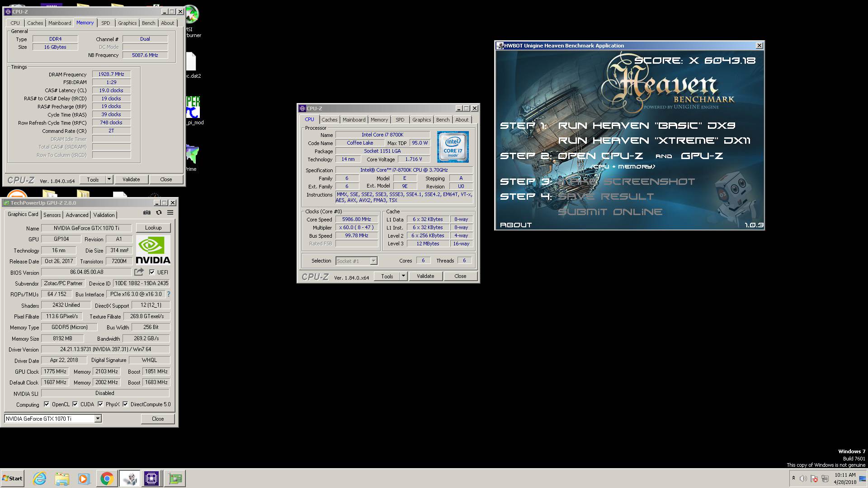This screenshot has height=488, width=868.
Task: Click the GPU-Z refresh icon
Action: pos(159,212)
